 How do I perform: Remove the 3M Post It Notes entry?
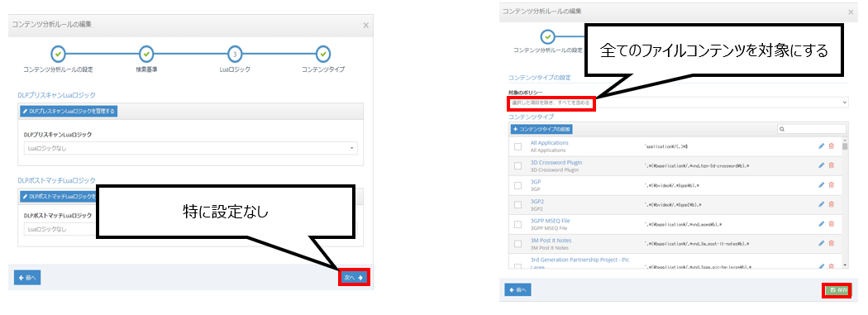click(x=831, y=243)
